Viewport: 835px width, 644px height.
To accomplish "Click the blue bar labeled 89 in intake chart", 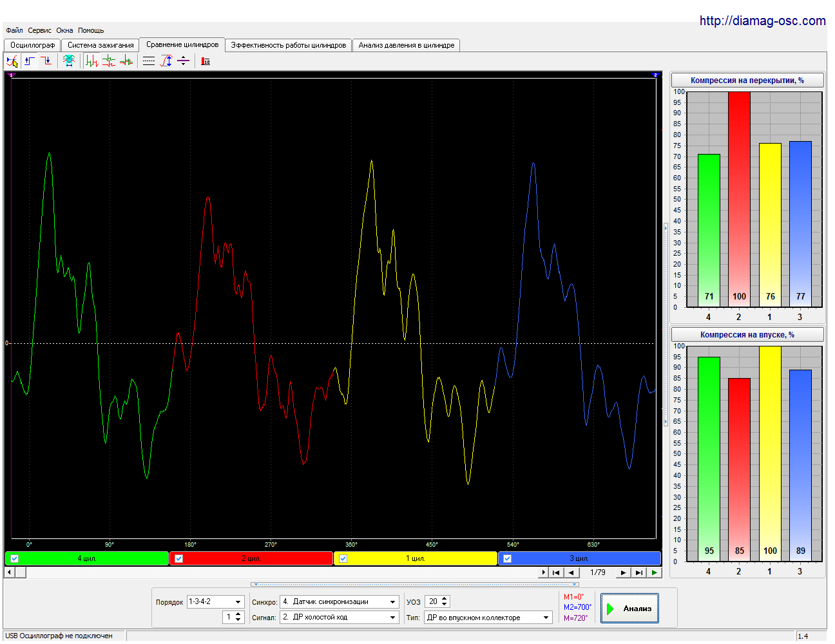I will tap(800, 466).
